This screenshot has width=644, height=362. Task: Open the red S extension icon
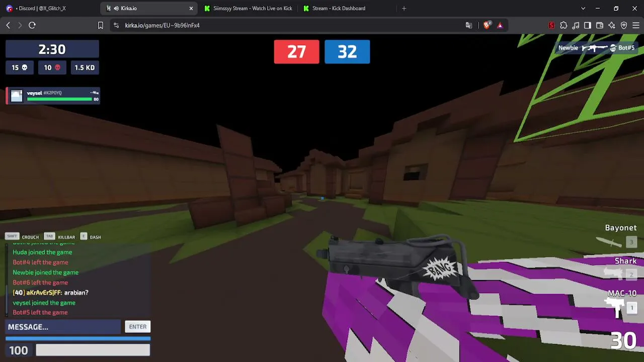point(551,25)
